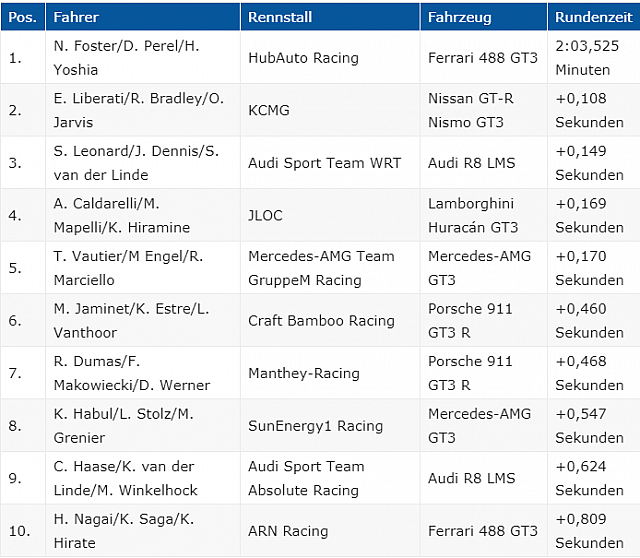Image resolution: width=640 pixels, height=558 pixels.
Task: Click the SunEnergy1 Racing cell
Action: [x=330, y=426]
